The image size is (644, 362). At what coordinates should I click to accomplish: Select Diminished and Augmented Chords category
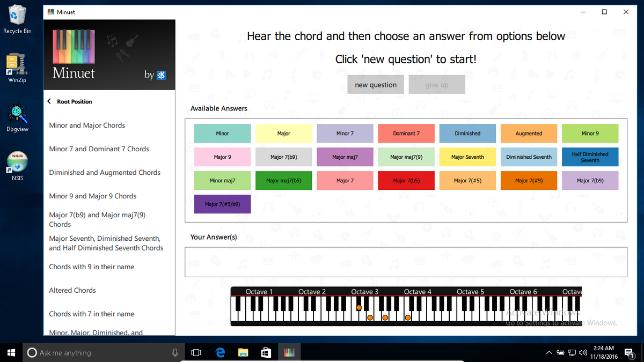[105, 173]
